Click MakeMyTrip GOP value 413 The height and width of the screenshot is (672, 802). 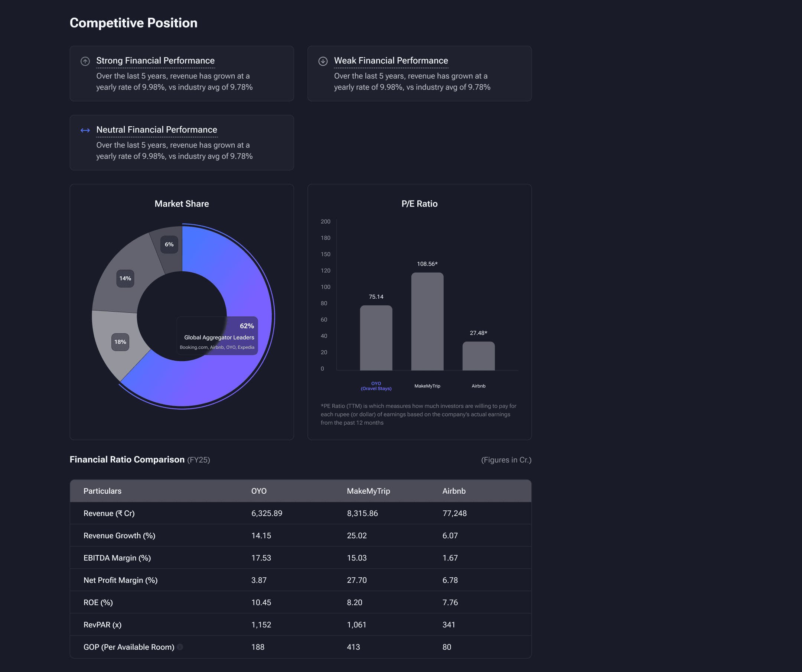pyautogui.click(x=353, y=647)
